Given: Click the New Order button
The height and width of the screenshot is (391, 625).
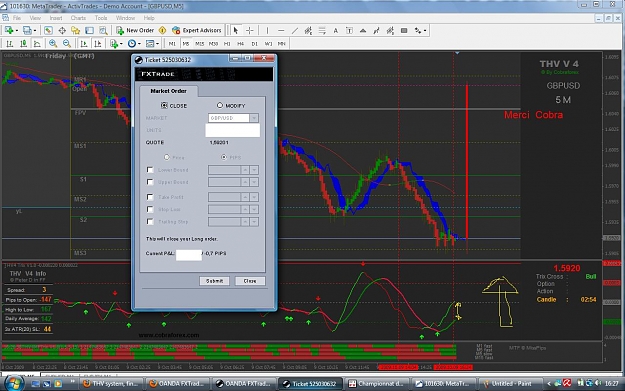Looking at the screenshot, I should click(135, 30).
